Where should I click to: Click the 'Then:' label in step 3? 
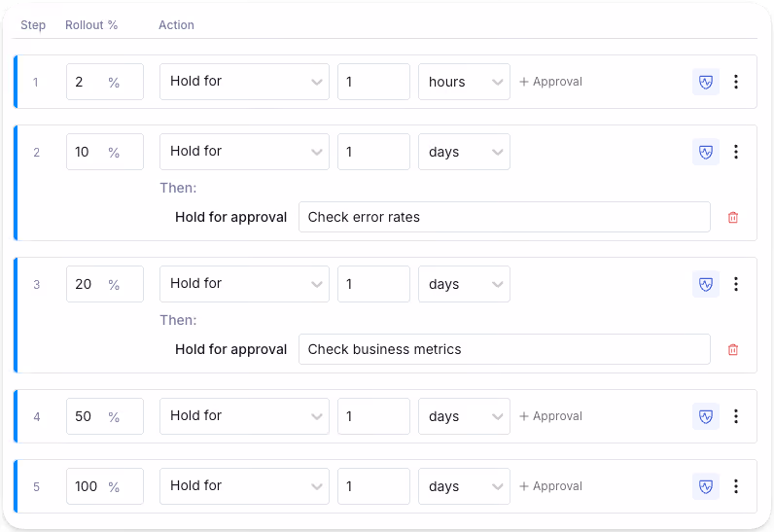point(178,320)
